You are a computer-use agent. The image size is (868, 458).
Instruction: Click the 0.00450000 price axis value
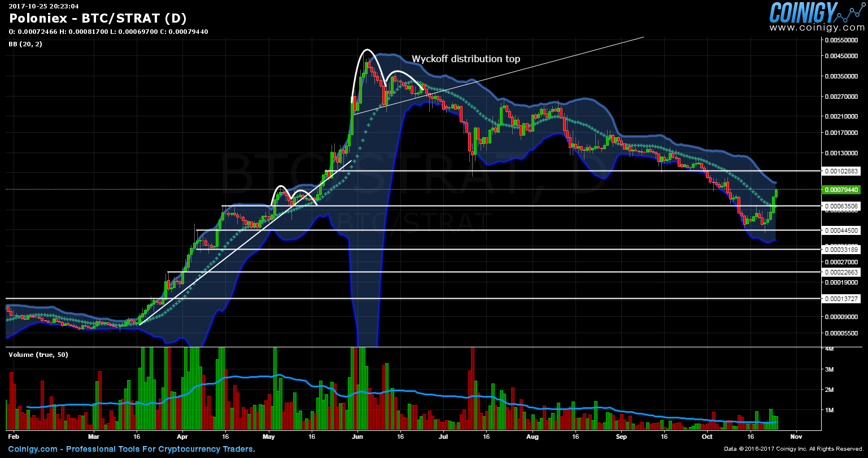[841, 56]
